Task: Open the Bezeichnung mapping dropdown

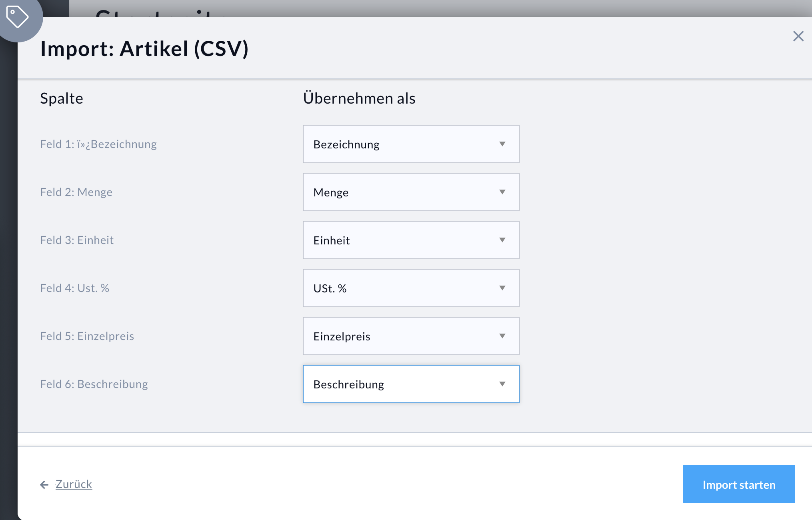Action: (x=411, y=144)
